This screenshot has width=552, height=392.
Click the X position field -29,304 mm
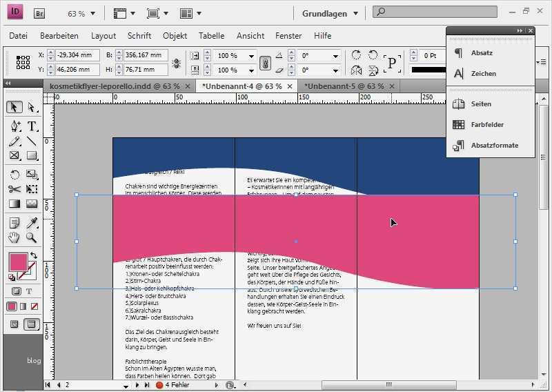click(77, 55)
